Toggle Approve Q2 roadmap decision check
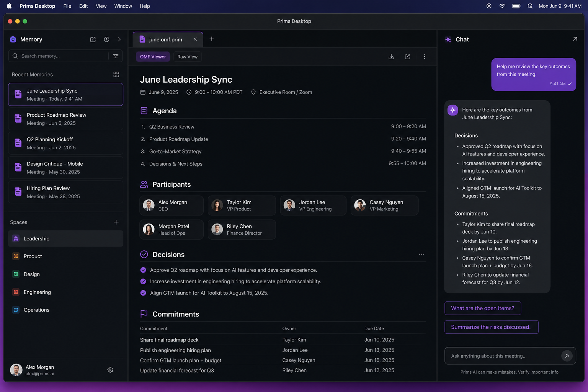This screenshot has width=588, height=392. tap(143, 270)
